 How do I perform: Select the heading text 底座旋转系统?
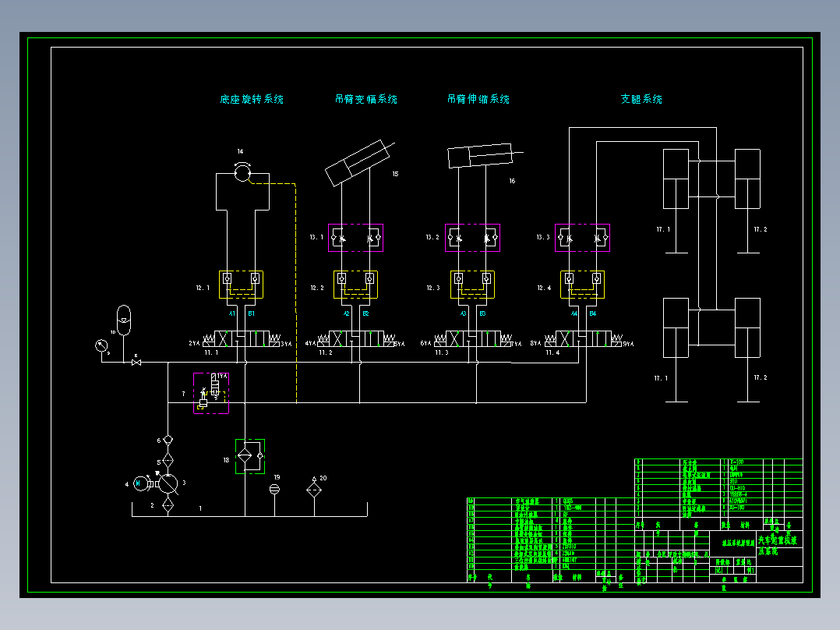click(252, 99)
